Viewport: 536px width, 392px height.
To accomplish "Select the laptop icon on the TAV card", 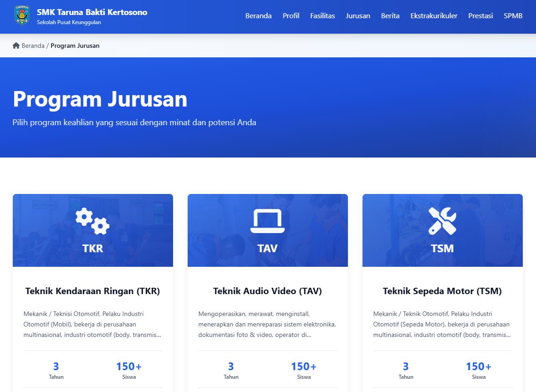I will 268,220.
